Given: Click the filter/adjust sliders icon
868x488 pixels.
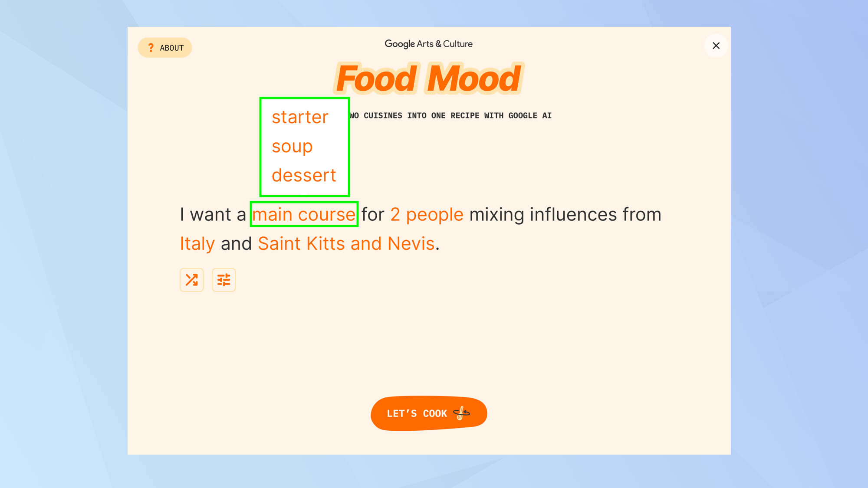Looking at the screenshot, I should tap(224, 280).
